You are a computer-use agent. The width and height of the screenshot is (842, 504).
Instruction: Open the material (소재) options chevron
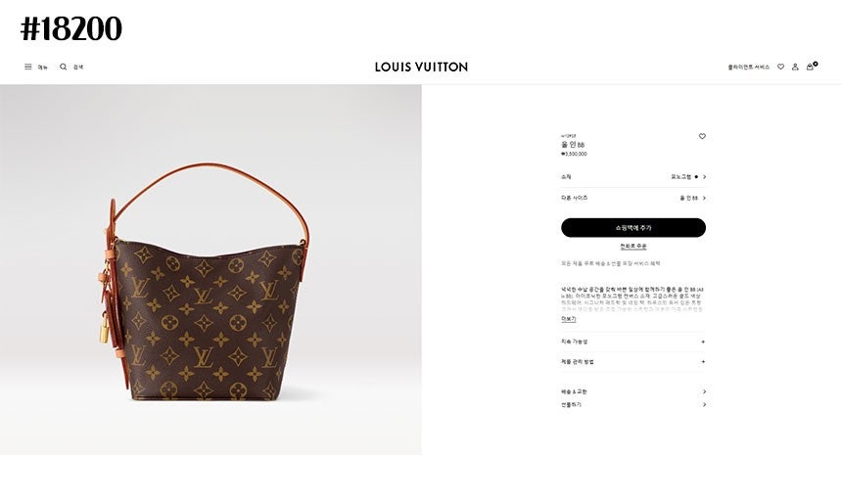click(705, 176)
